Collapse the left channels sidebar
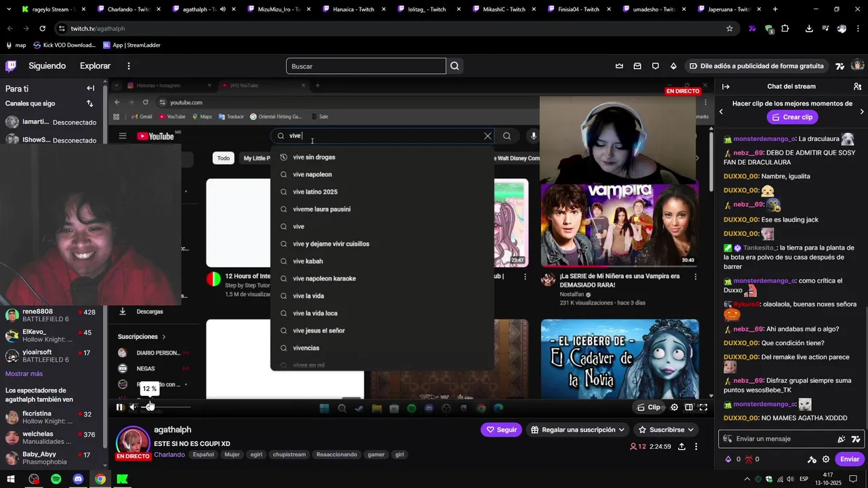The width and height of the screenshot is (868, 488). pos(90,88)
